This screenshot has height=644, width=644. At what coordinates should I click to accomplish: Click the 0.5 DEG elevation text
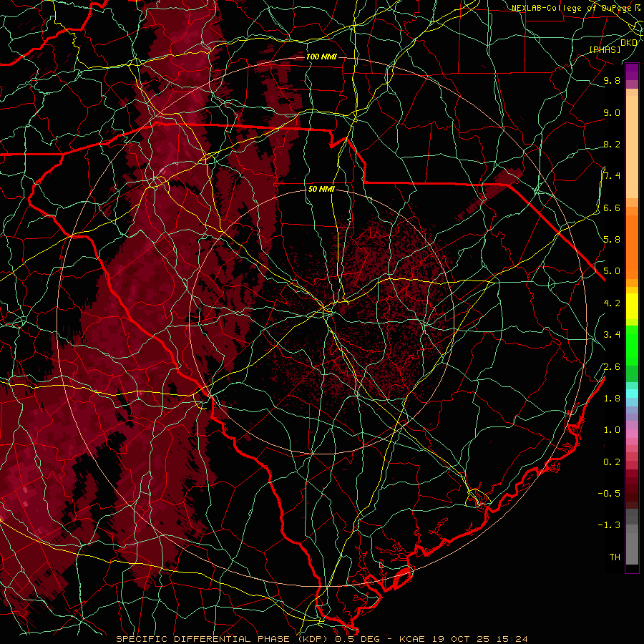(357, 639)
